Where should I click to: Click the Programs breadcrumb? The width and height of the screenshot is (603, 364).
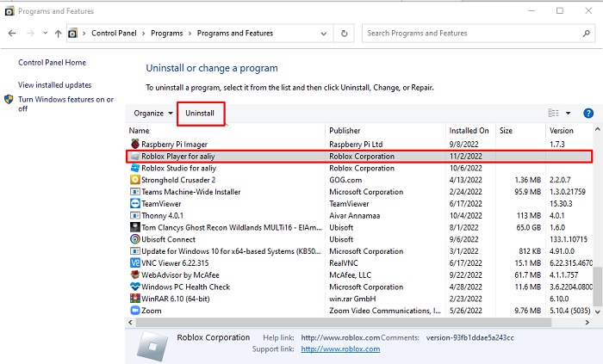click(167, 34)
